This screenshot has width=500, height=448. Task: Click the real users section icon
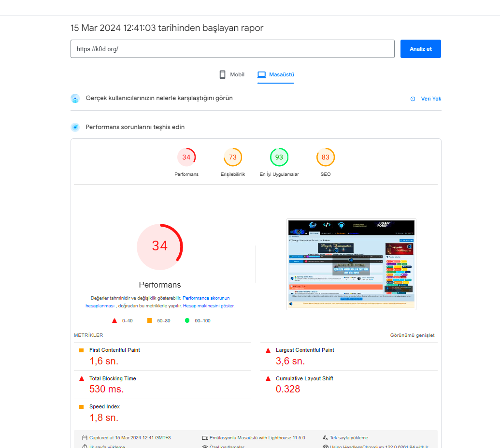coord(75,99)
